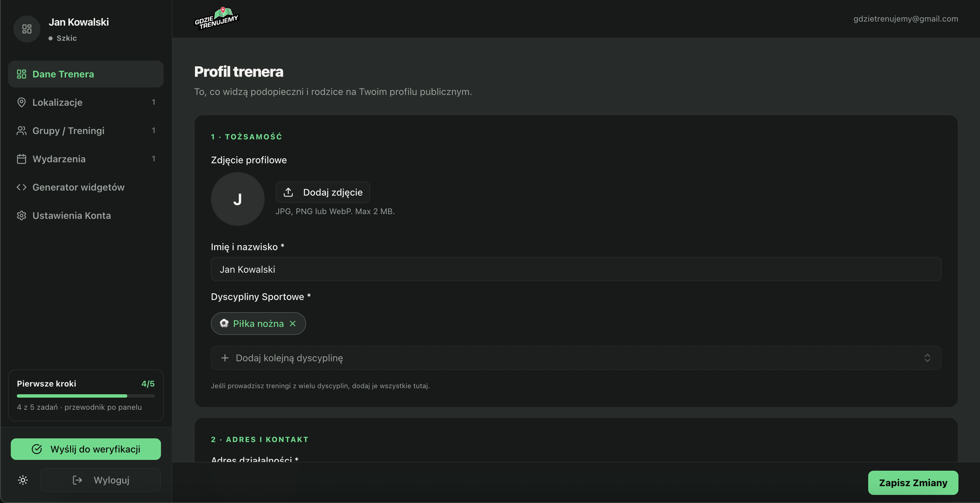Click the upload icon on Dodaj zdjęcie
Image resolution: width=980 pixels, height=503 pixels.
[288, 192]
